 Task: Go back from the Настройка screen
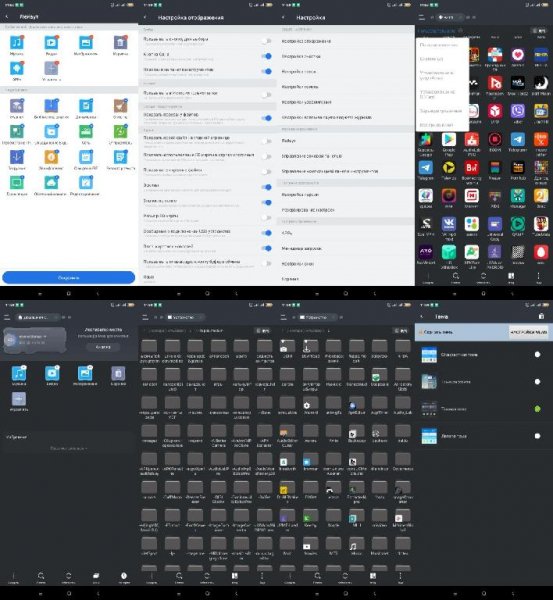[x=283, y=18]
